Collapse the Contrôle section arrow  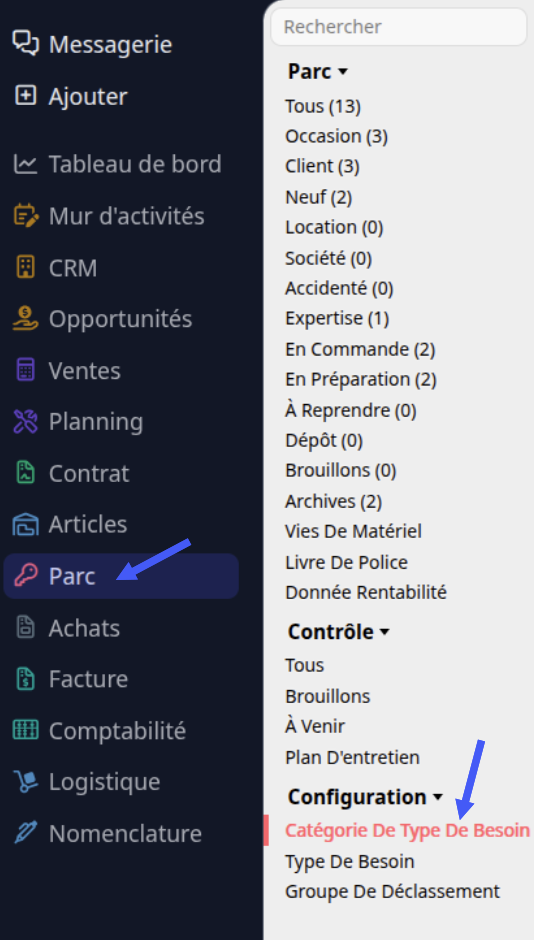[385, 632]
